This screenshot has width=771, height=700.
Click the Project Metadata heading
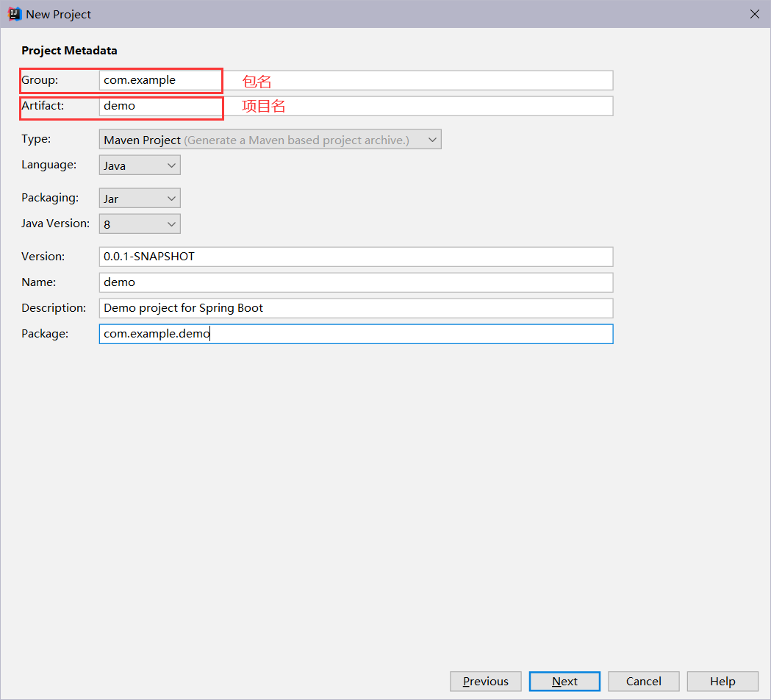[69, 51]
